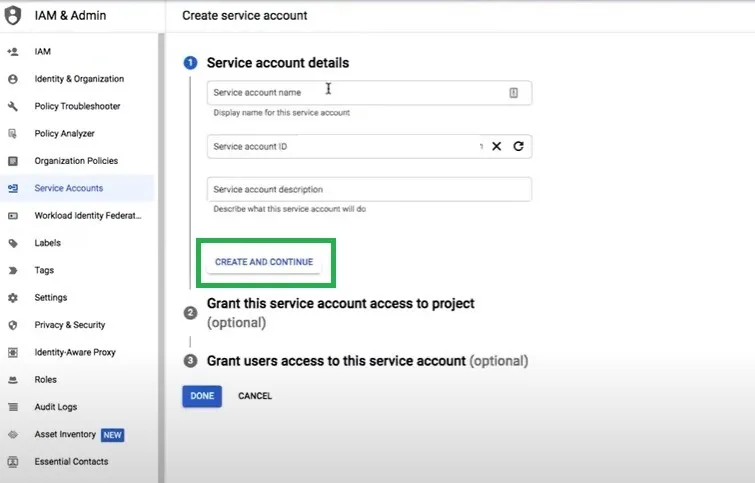Click the Roles hat icon
The image size is (755, 483).
tap(13, 380)
